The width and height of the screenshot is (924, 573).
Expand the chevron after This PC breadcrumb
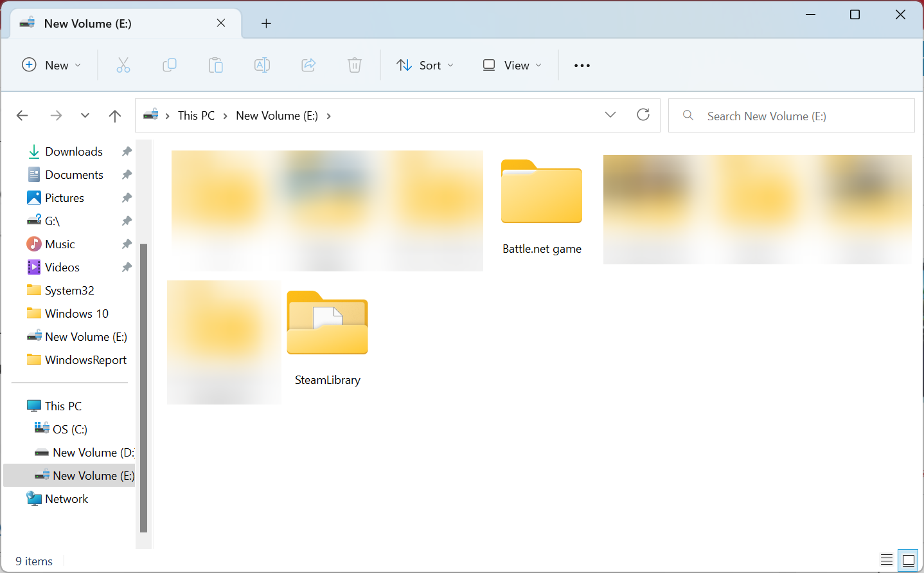pos(226,116)
